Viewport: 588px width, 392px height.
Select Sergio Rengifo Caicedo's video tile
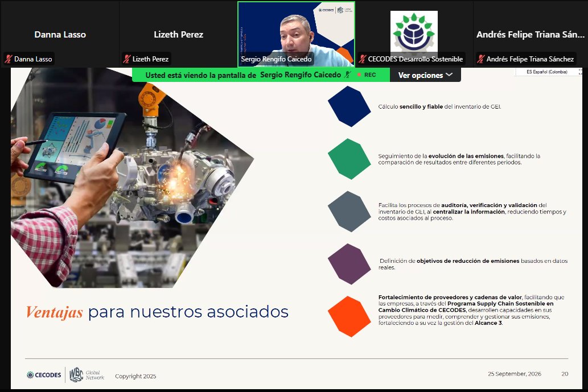(x=296, y=34)
